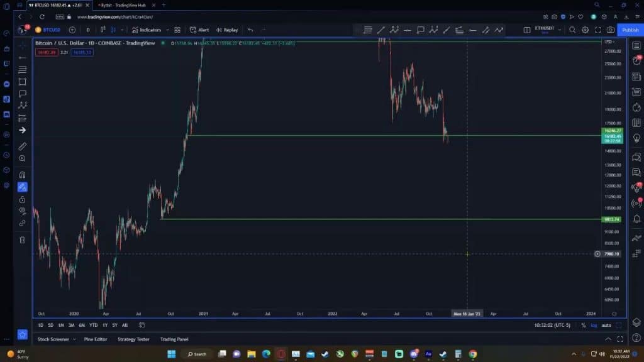Image resolution: width=644 pixels, height=362 pixels.
Task: Take a chart snapshot with camera icon
Action: (x=610, y=30)
